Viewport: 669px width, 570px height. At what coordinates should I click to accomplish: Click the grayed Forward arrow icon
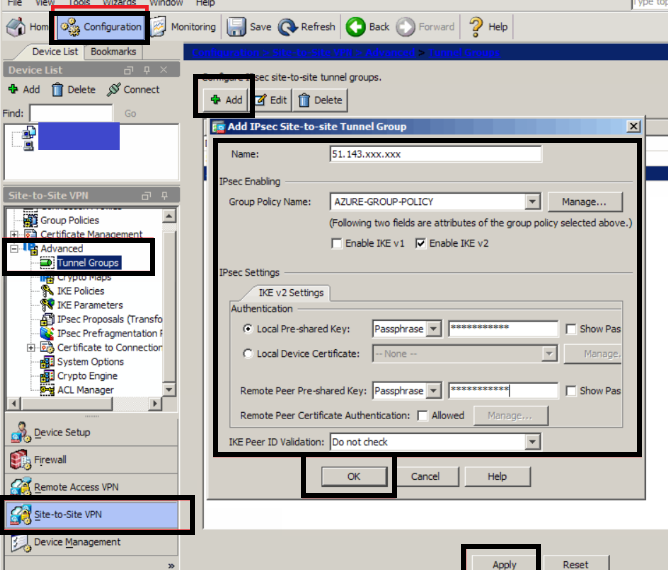pos(405,27)
